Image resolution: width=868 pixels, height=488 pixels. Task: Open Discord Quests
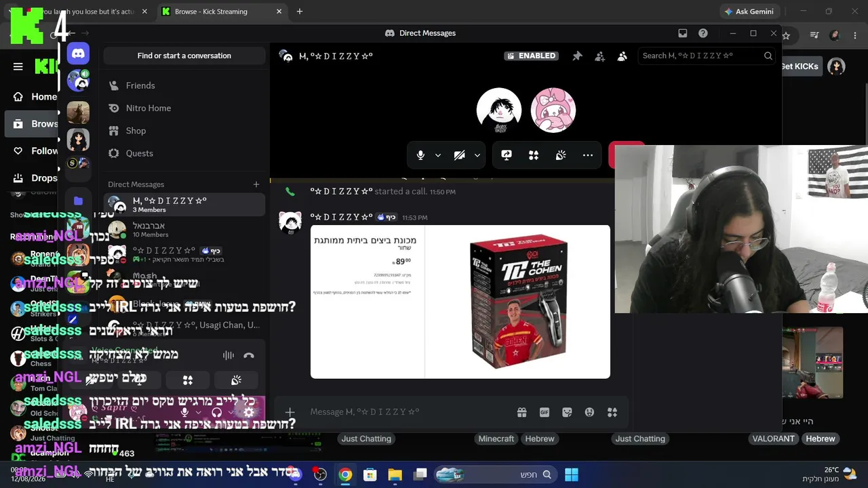(x=184, y=153)
